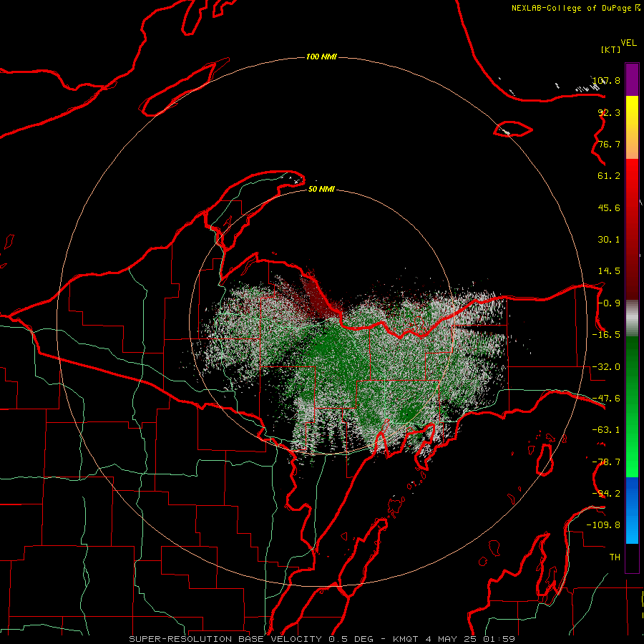Click the [KT] units label

coord(610,49)
